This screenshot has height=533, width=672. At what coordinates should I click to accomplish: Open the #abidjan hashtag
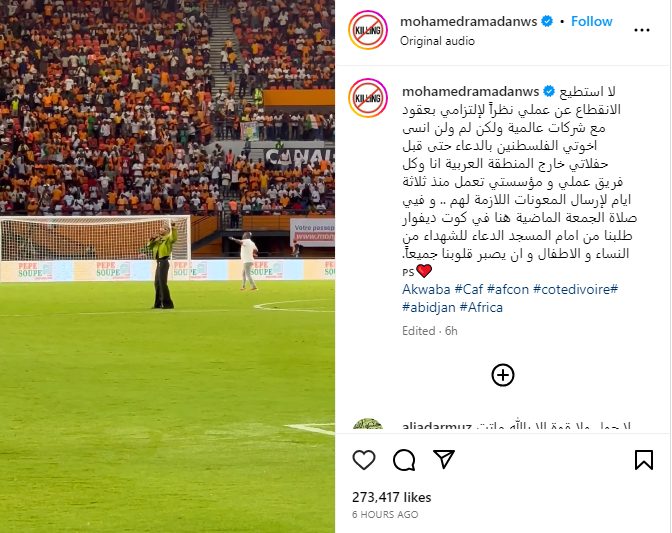click(429, 307)
